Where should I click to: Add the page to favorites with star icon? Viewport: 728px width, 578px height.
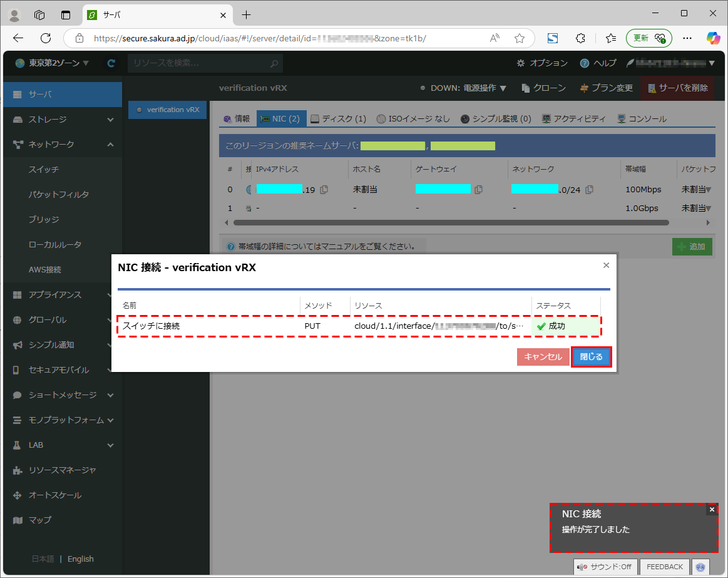[519, 38]
